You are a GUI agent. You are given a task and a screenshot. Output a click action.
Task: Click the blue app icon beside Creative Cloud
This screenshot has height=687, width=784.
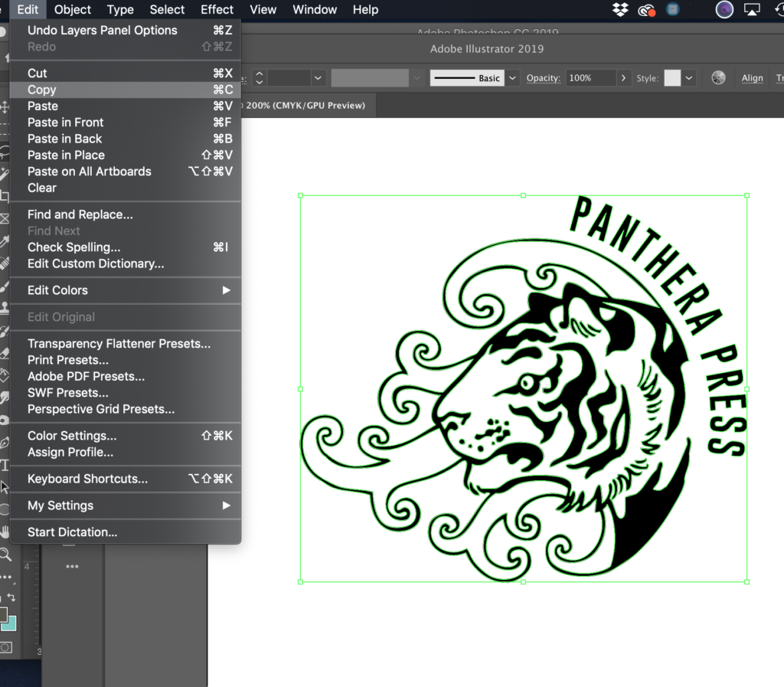coord(672,9)
